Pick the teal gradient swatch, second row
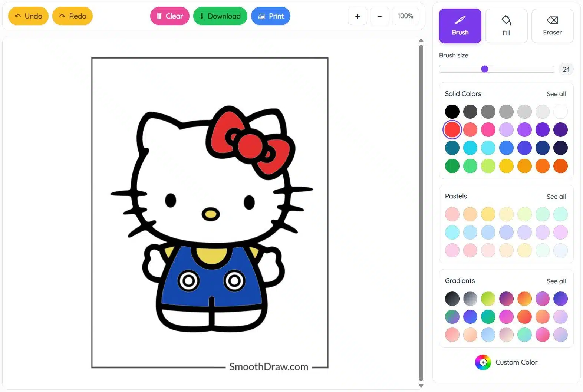 [x=488, y=317]
